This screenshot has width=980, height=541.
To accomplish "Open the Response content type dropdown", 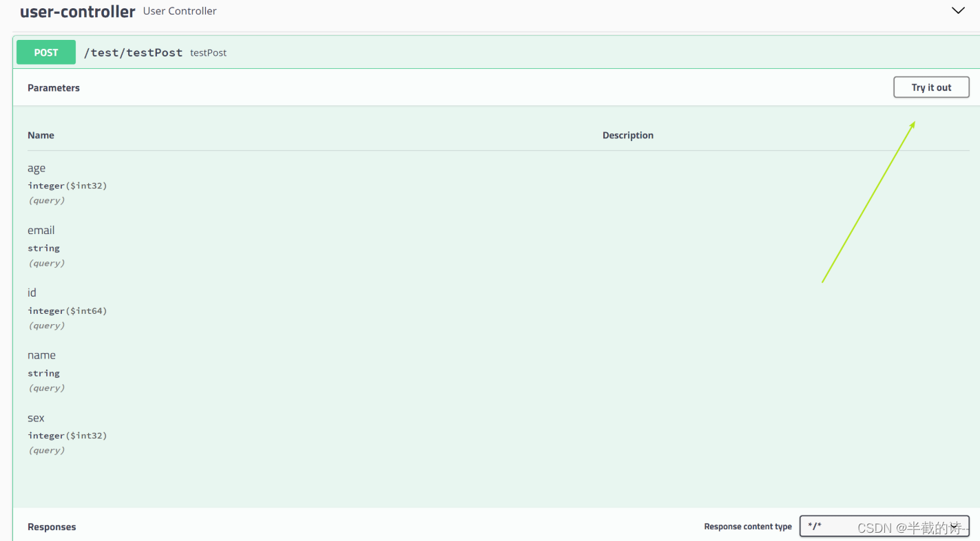I will coord(884,526).
